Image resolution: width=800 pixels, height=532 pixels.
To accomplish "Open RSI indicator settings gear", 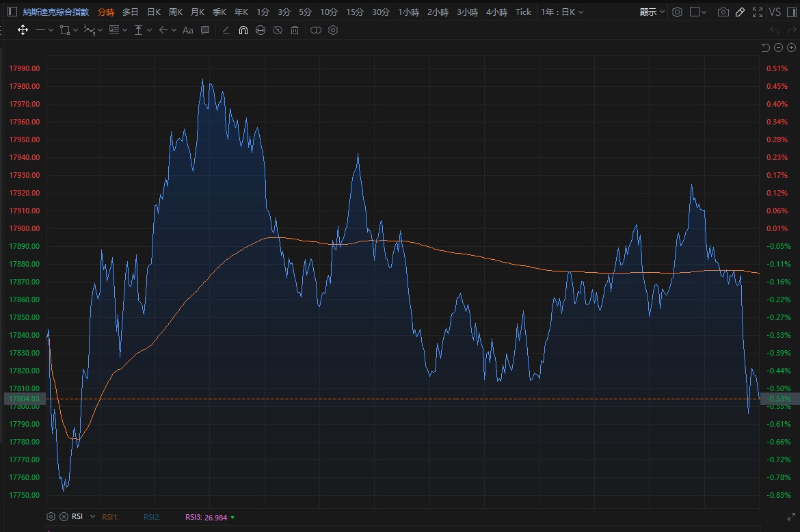I will coord(51,517).
